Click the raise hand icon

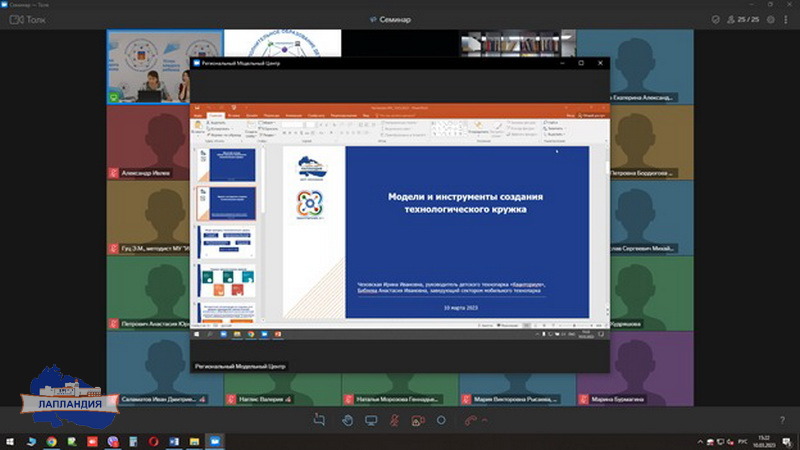[346, 420]
